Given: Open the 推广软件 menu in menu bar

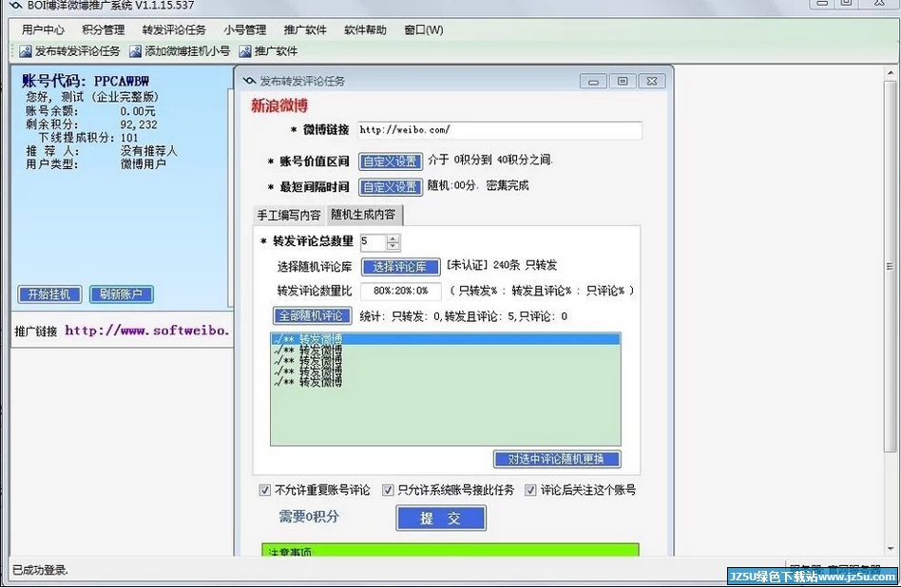Looking at the screenshot, I should [305, 29].
